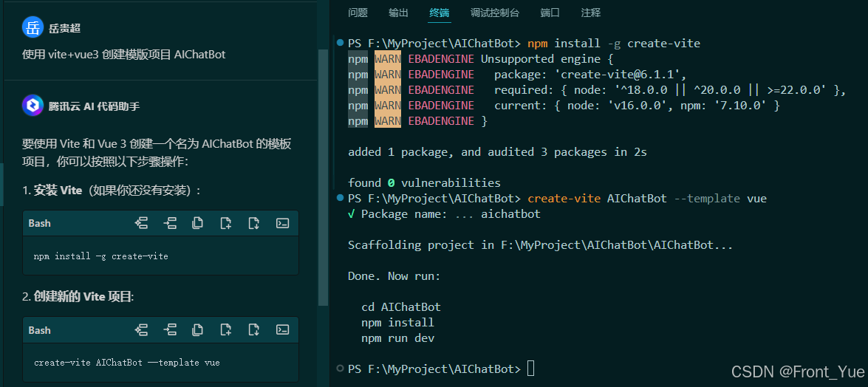Viewport: 868px width, 387px height.
Task: Open the 注释 tab
Action: 591,13
